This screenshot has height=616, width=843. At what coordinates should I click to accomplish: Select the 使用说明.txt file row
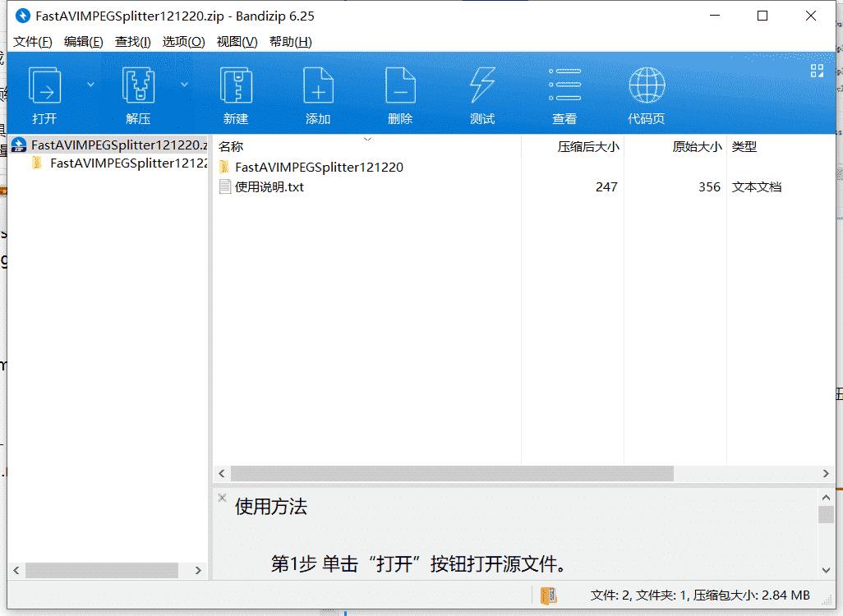[524, 187]
